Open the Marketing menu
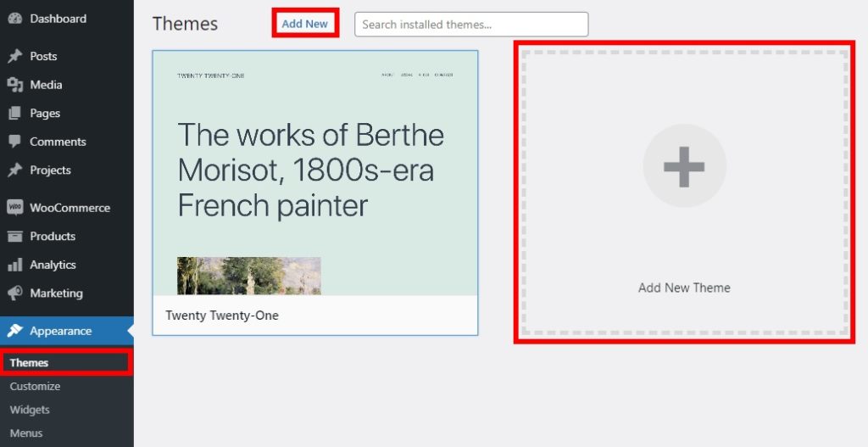Image resolution: width=868 pixels, height=447 pixels. pos(66,293)
